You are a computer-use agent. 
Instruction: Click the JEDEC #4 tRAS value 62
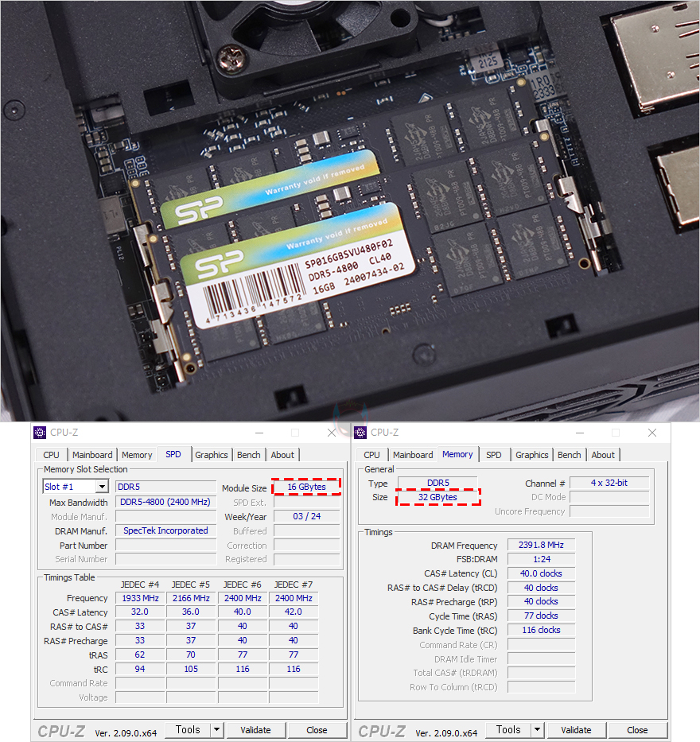click(140, 655)
